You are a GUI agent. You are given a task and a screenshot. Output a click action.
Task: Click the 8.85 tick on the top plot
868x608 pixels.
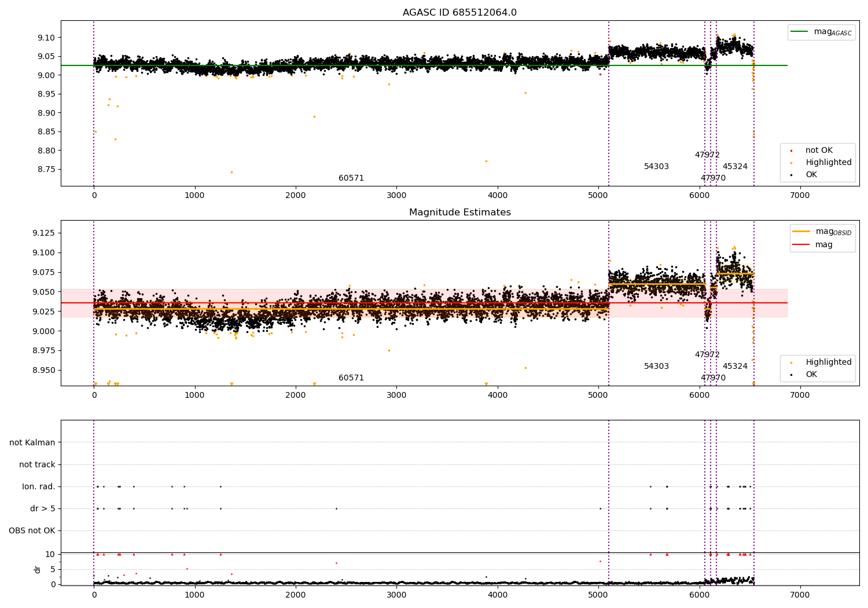pos(46,132)
